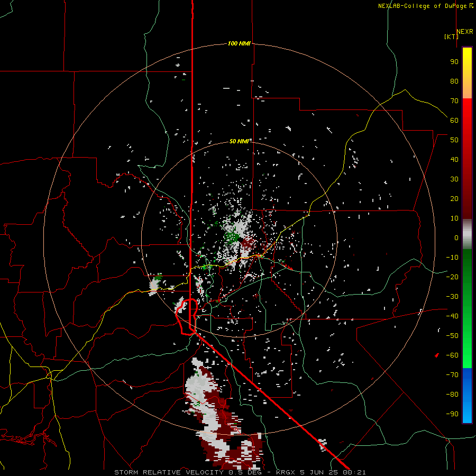Image resolution: width=476 pixels, height=476 pixels.
Task: Click the -70 knot scale label
Action: coord(452,375)
